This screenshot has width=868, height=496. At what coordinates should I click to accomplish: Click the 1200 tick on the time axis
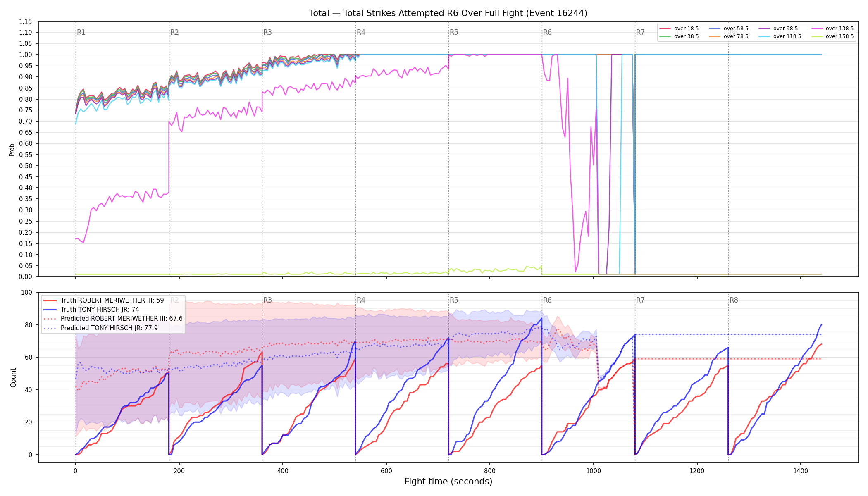(x=697, y=470)
